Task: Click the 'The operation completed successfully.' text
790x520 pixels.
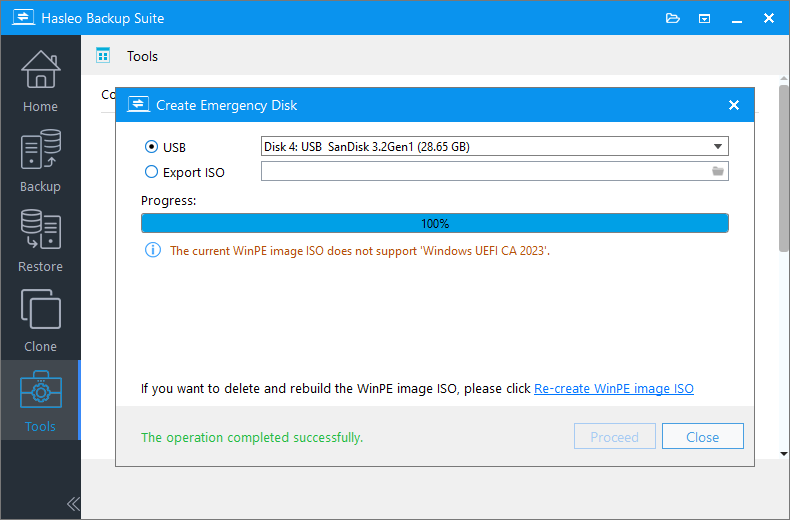Action: coord(252,437)
